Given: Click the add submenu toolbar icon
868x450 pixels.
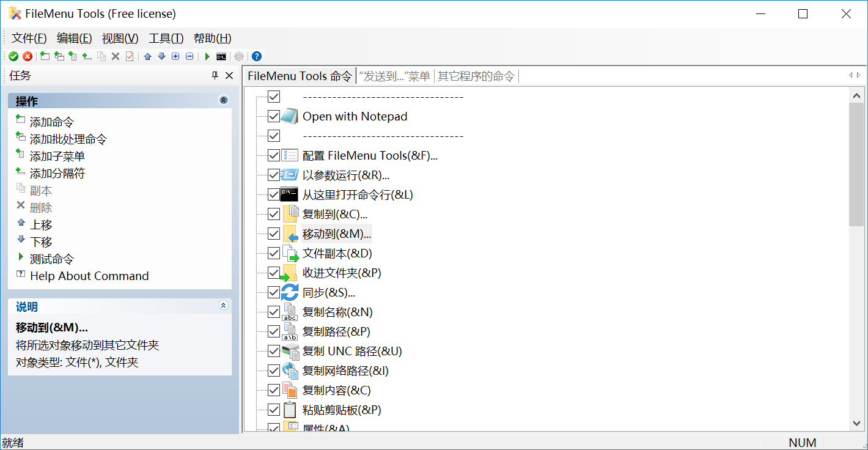Looking at the screenshot, I should (x=73, y=56).
